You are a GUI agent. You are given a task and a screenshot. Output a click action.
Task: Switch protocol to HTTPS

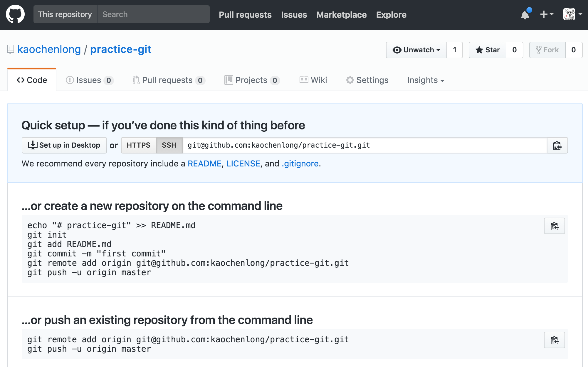(x=138, y=145)
